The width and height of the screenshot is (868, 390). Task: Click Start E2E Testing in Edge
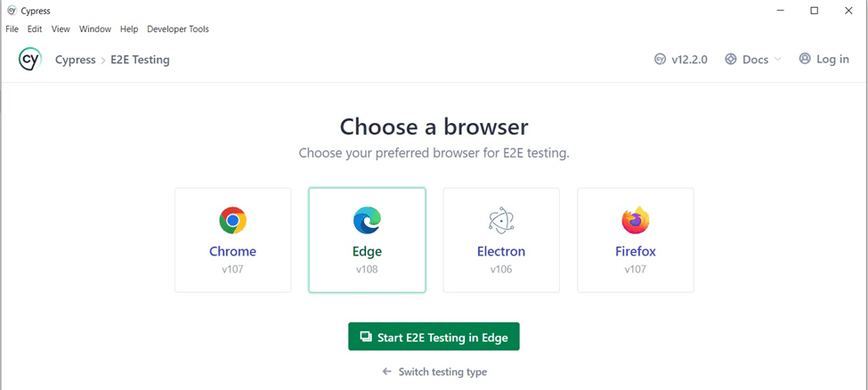tap(434, 337)
